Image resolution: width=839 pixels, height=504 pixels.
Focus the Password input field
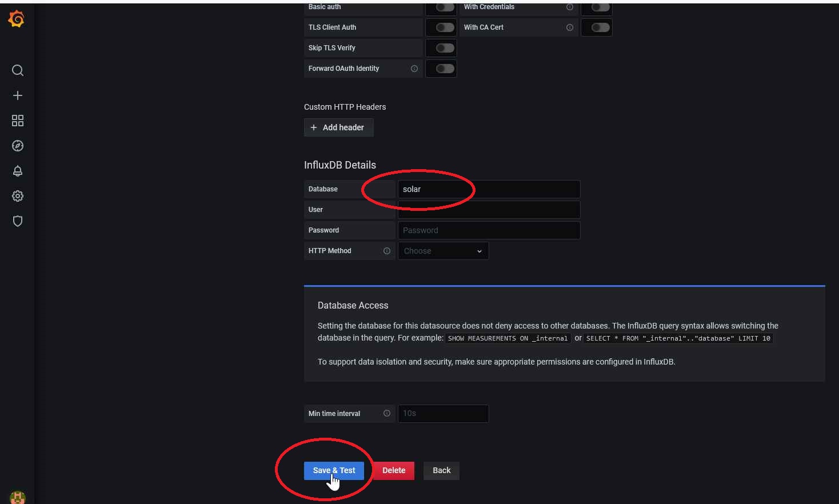tap(489, 230)
